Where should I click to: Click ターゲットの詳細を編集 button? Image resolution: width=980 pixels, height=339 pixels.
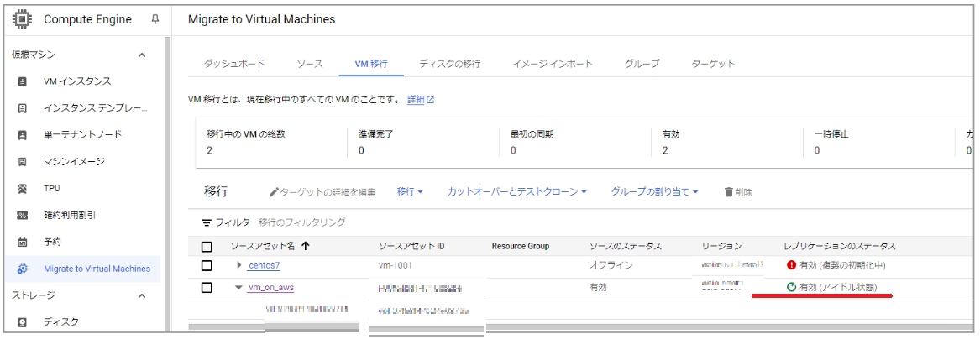click(x=322, y=191)
